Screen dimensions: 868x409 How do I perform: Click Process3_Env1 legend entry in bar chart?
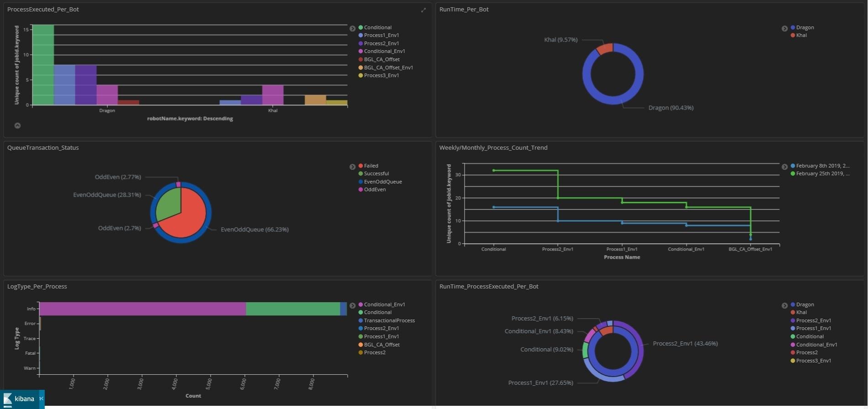click(x=381, y=75)
